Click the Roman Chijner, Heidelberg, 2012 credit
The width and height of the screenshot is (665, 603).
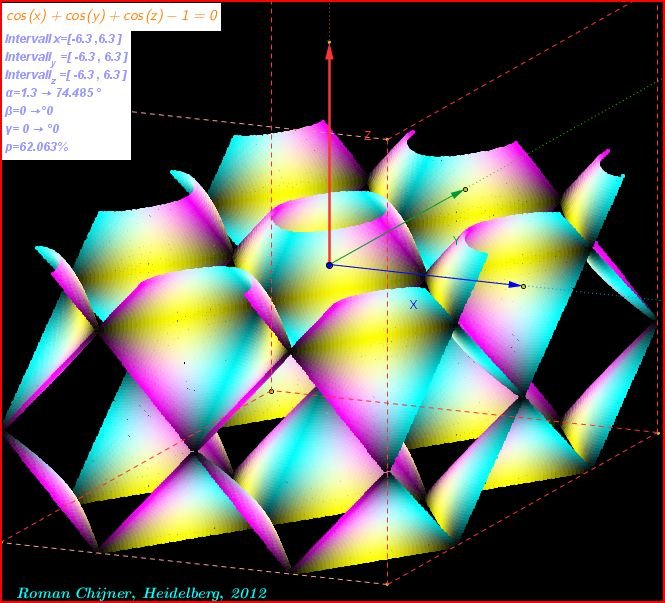click(x=141, y=592)
